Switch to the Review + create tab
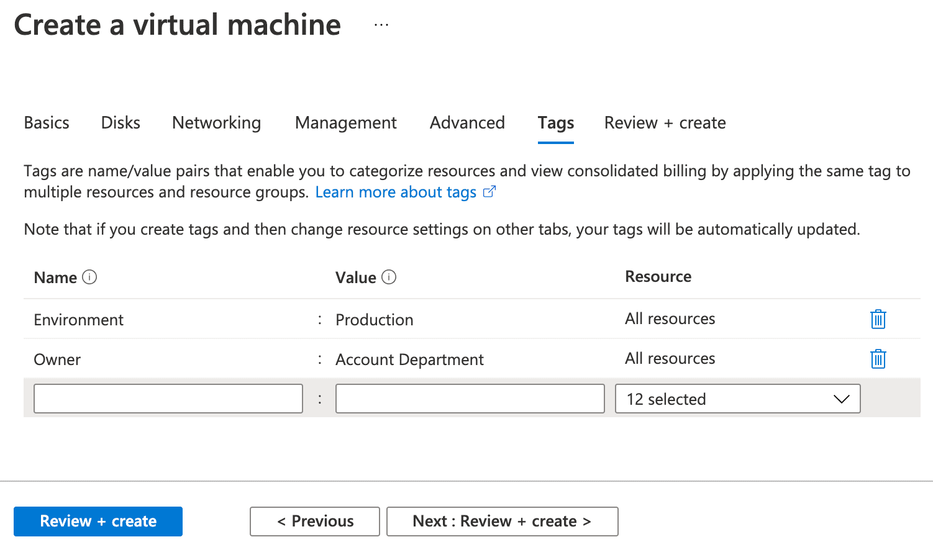This screenshot has width=933, height=560. [x=664, y=122]
